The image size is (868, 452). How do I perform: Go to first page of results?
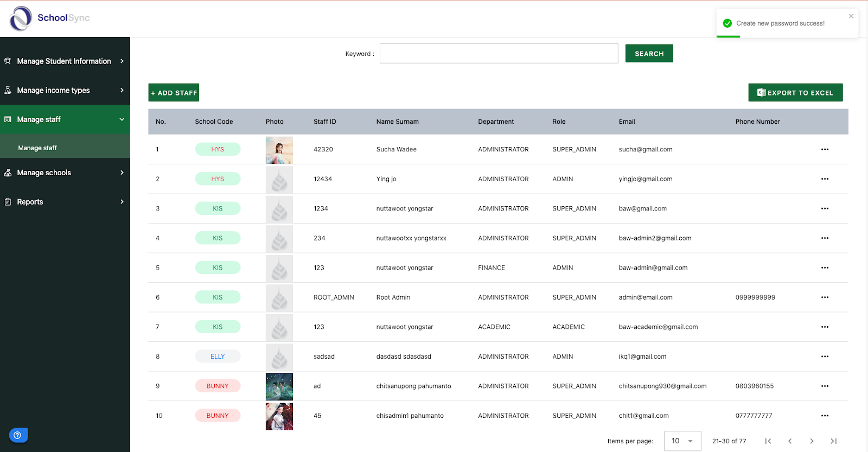click(x=768, y=441)
